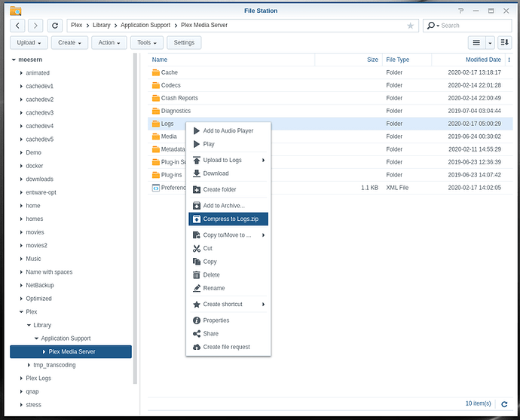Expand the Music folder in tree
Screen dimensions: 520x420
click(21, 259)
